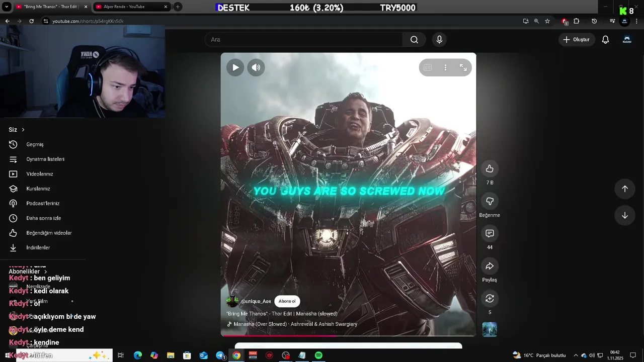Share this Short via Paylaş
This screenshot has height=362, width=644.
pos(490,266)
